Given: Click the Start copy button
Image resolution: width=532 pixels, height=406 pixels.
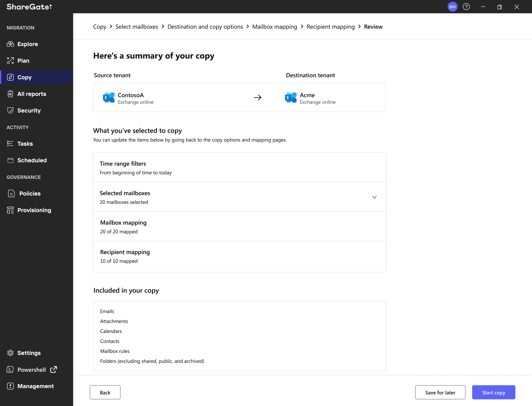Looking at the screenshot, I should 494,392.
